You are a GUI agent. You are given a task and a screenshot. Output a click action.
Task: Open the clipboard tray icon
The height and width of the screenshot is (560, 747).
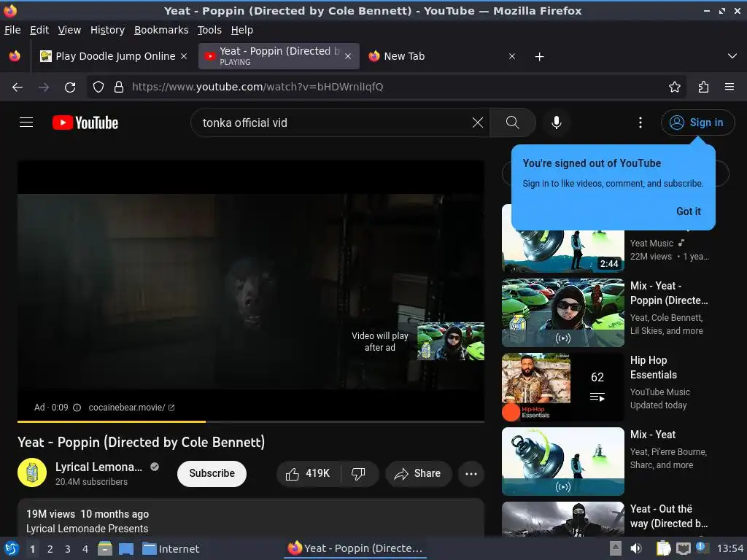coord(663,548)
